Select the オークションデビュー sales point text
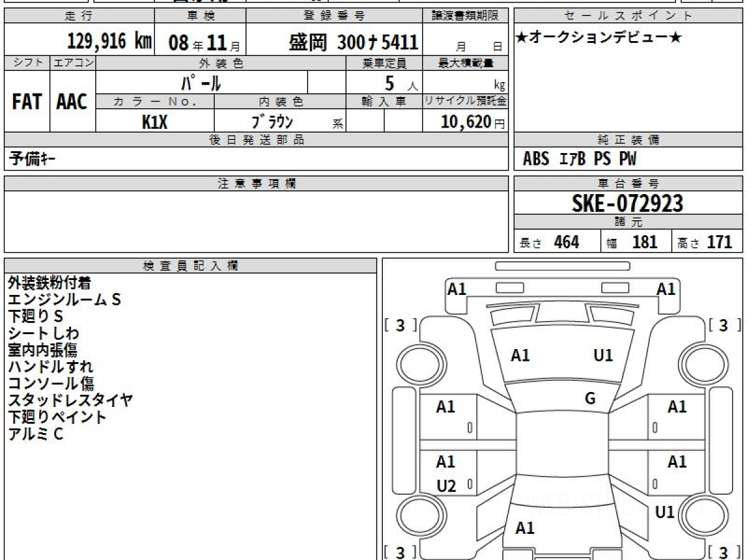Viewport: 747px width, 560px height. coord(599,38)
